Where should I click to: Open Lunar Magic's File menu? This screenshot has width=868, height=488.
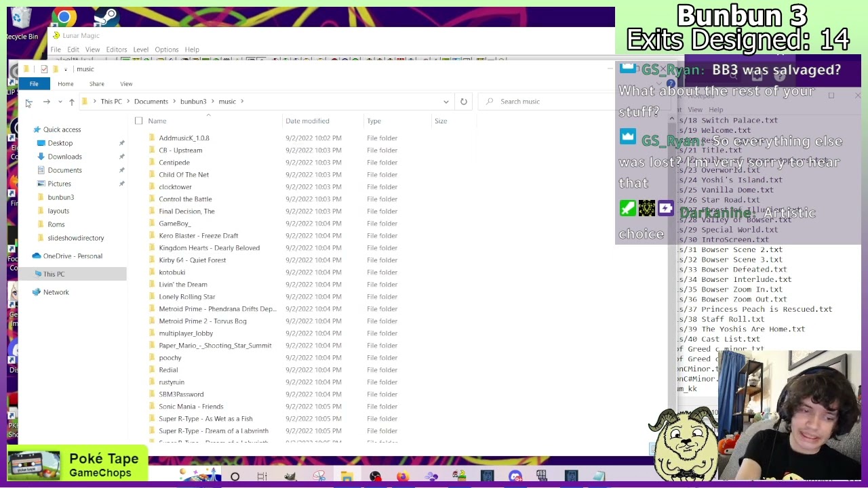tap(56, 49)
